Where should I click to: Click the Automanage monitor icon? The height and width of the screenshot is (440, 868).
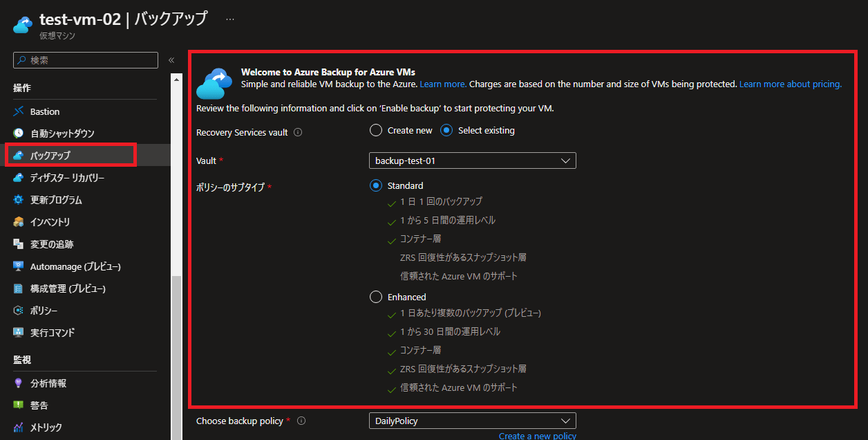(19, 266)
